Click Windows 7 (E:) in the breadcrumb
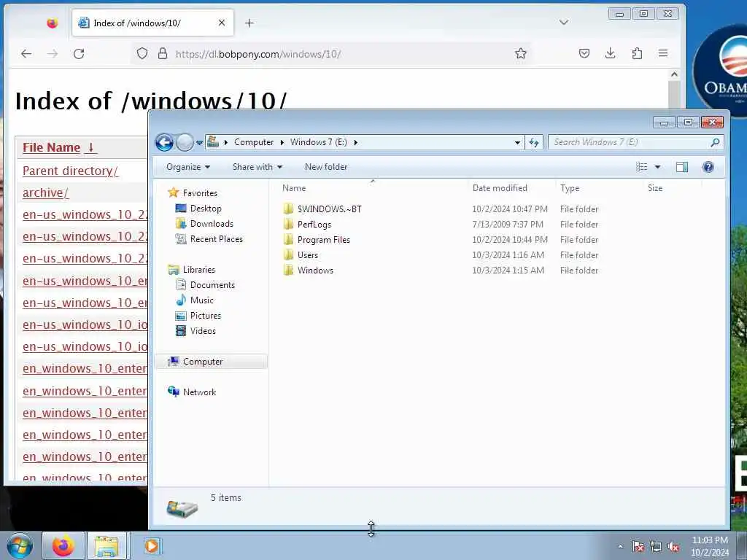747x560 pixels. click(319, 142)
